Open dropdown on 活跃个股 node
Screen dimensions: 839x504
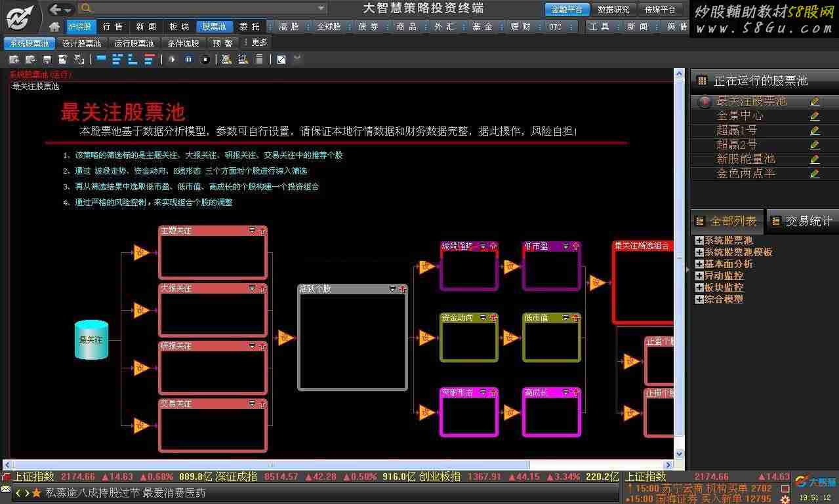(x=393, y=288)
